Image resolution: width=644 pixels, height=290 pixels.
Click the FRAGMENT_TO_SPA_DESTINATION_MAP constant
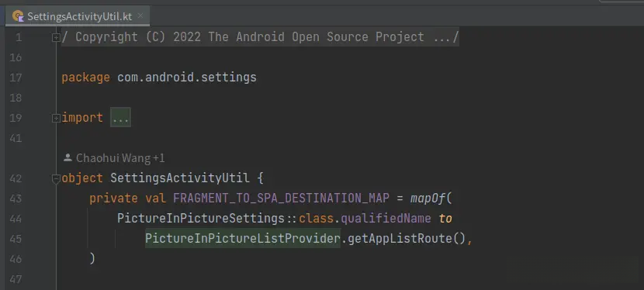pyautogui.click(x=281, y=199)
